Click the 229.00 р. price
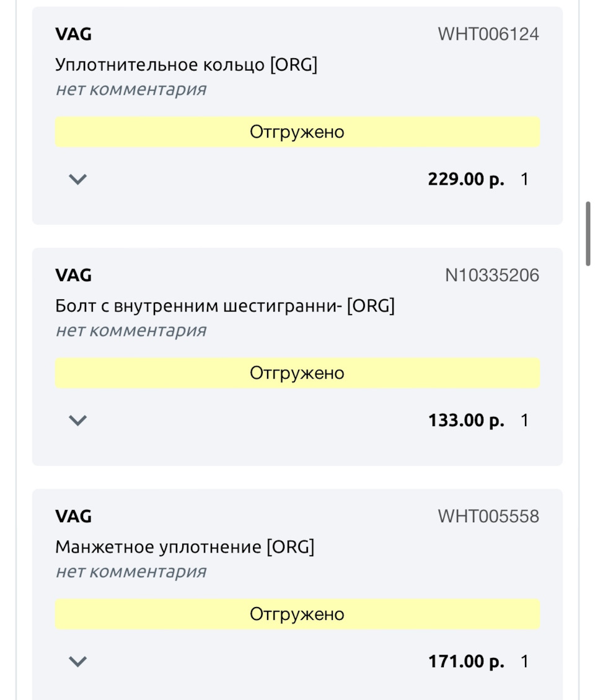Image resolution: width=595 pixels, height=700 pixels. (465, 180)
